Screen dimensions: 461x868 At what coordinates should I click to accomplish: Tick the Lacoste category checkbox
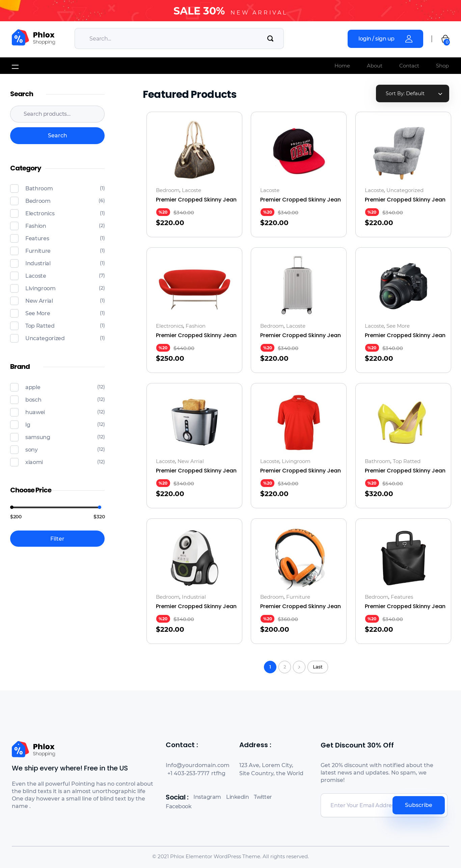point(15,276)
